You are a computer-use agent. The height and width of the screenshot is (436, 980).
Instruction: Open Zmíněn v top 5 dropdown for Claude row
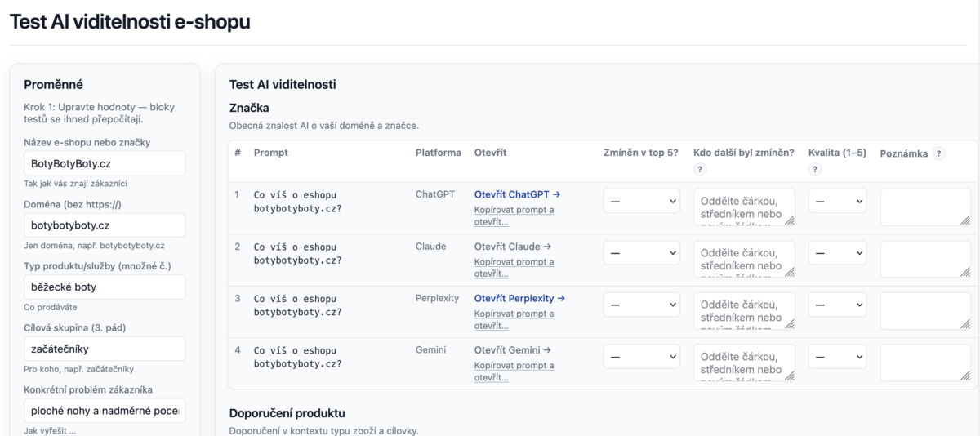pos(642,252)
